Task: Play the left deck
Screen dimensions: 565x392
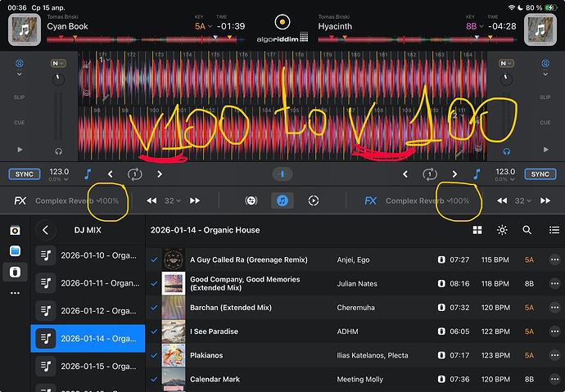Action: point(20,150)
